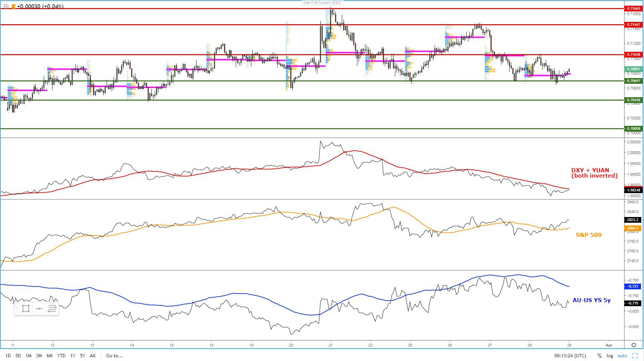The image size is (644, 361).
Task: Click price change +0.00030 (+0.04%) text
Action: (x=40, y=6)
